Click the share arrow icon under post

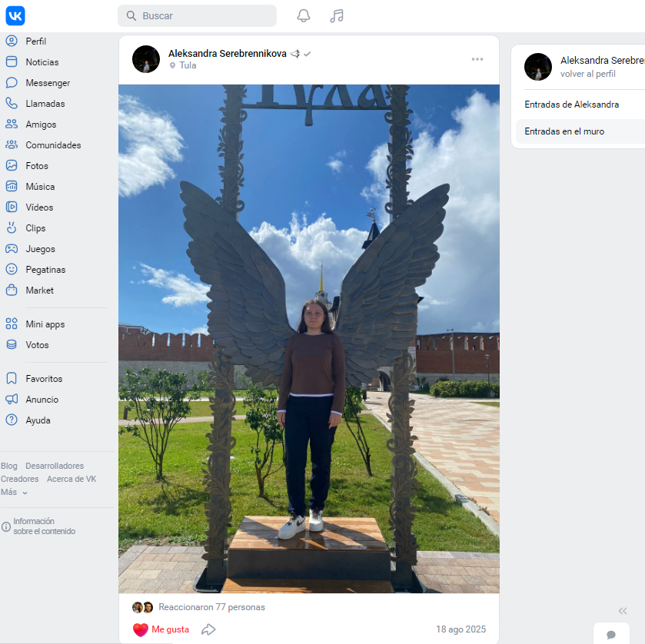click(208, 629)
